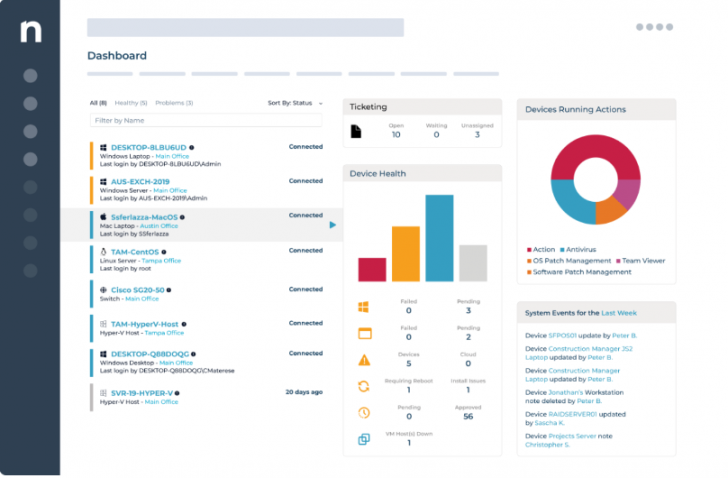This screenshot has height=478, width=728.
Task: Click the orange reboot arrows icon
Action: pyautogui.click(x=364, y=386)
